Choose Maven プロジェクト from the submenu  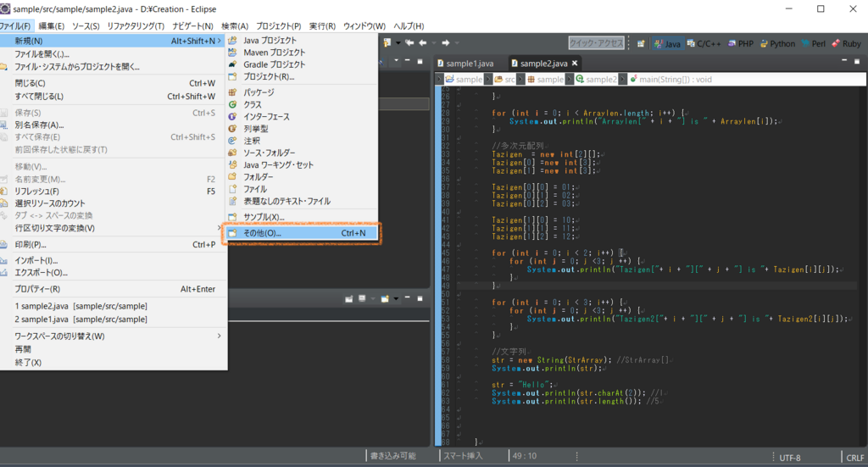274,53
